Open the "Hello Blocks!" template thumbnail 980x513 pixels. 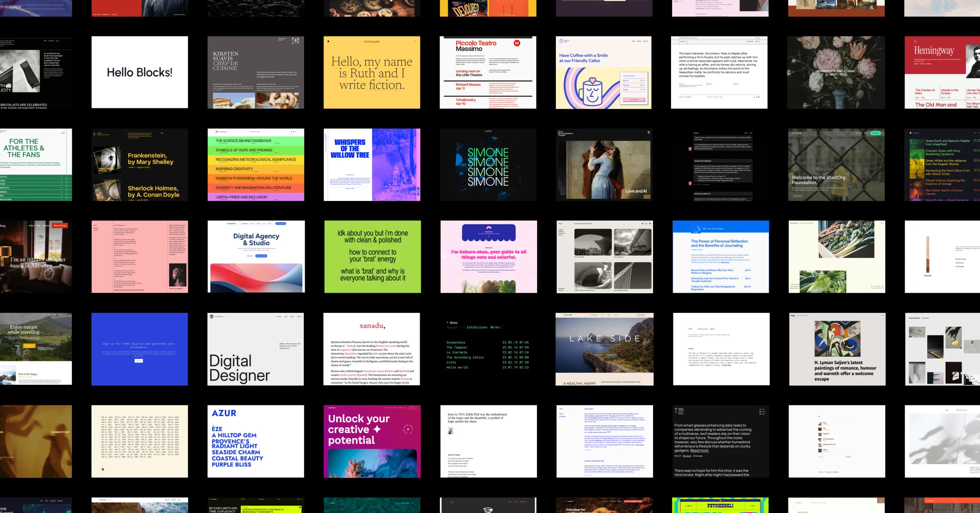pyautogui.click(x=139, y=72)
